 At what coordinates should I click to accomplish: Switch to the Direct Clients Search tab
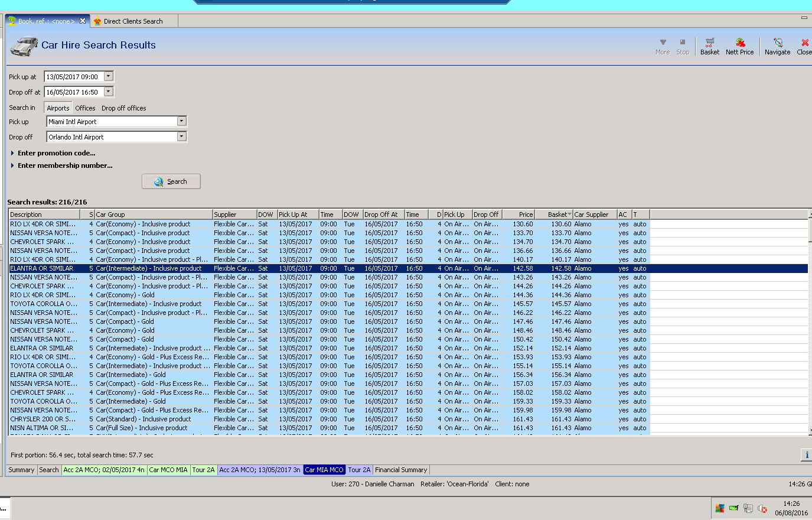132,21
